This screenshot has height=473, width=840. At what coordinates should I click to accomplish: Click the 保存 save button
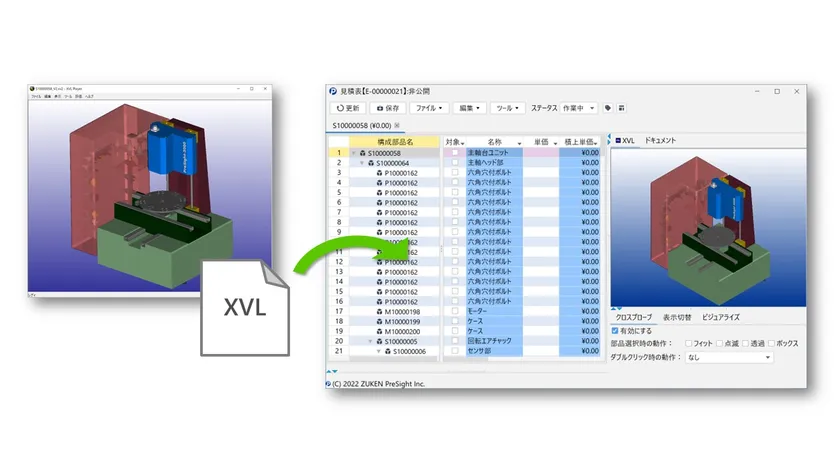coord(387,108)
